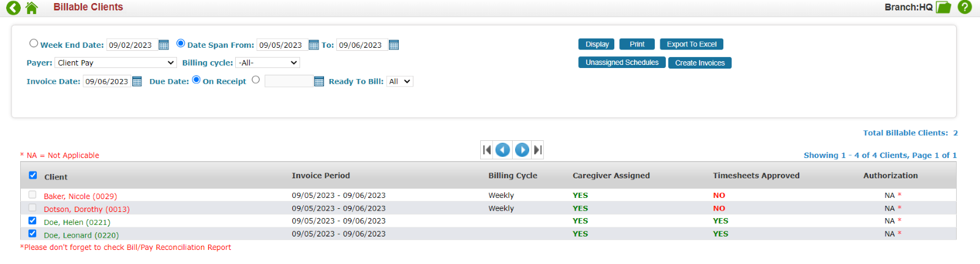Open client Doe, Leonard (0220)
This screenshot has width=980, height=264.
[x=81, y=235]
